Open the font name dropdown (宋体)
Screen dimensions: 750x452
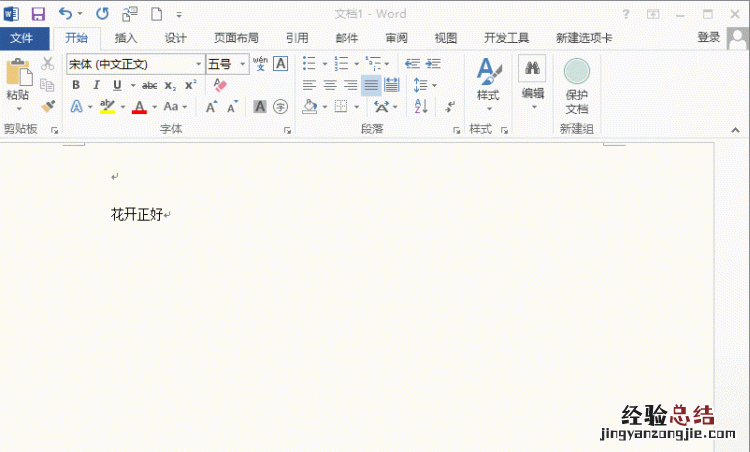point(198,64)
